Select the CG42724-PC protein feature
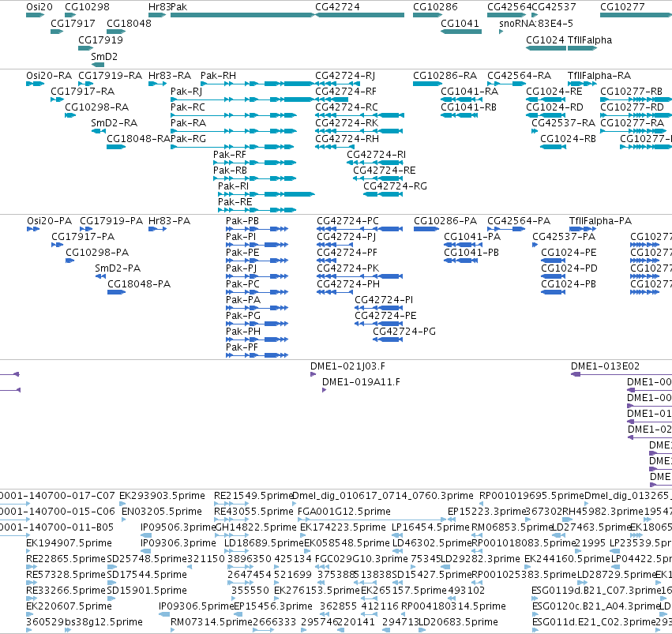Image resolution: width=672 pixels, height=634 pixels. (x=359, y=229)
